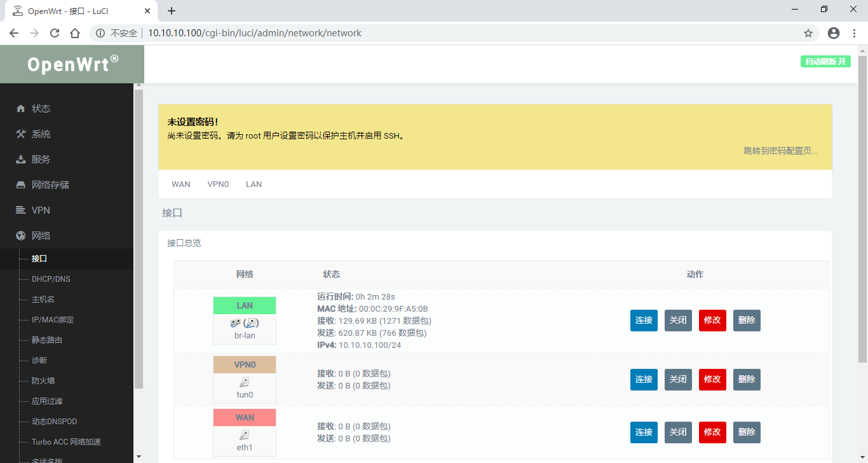The image size is (868, 463).
Task: Open Chrome three-dot menu
Action: 854,33
